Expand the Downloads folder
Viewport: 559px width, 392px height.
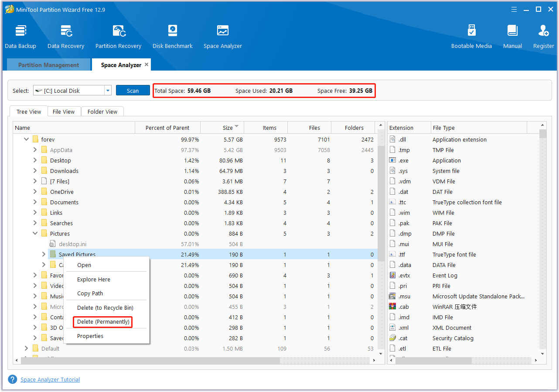(x=35, y=171)
